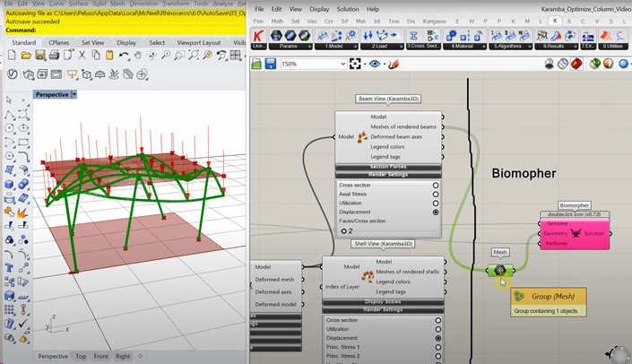Click the add viewport tab icon

tap(140, 356)
